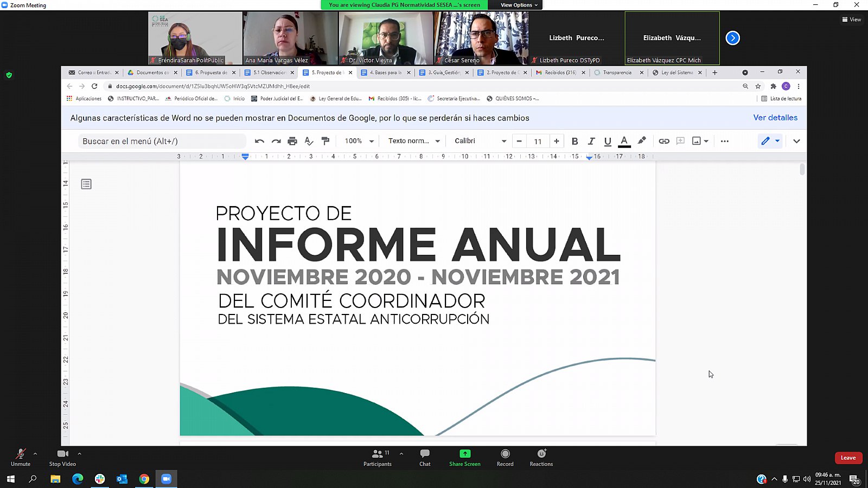
Task: Leave the Zoom meeting
Action: [x=848, y=458]
